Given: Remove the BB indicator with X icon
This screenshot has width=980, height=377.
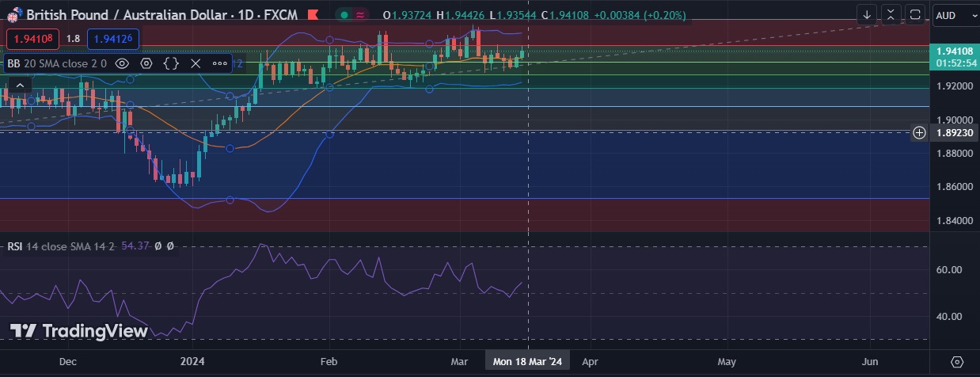Looking at the screenshot, I should (x=196, y=63).
